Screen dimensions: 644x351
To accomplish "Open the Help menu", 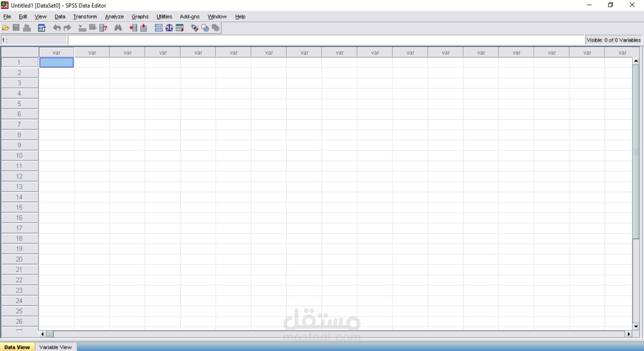I will coord(240,17).
